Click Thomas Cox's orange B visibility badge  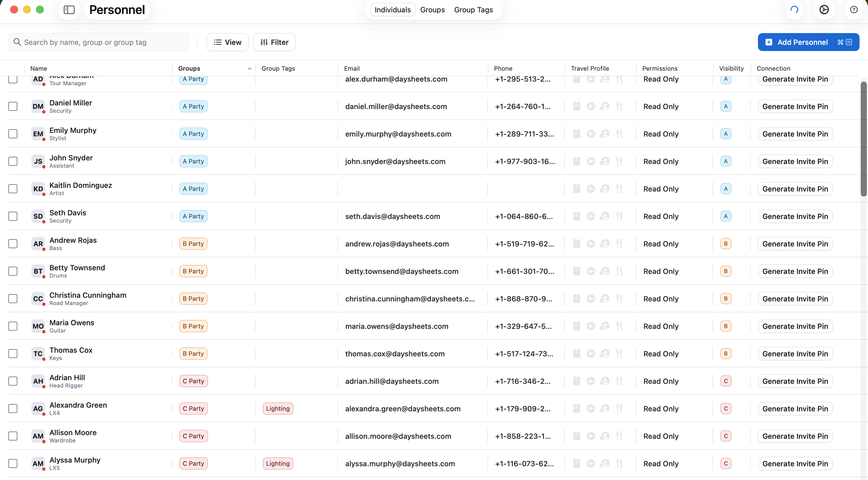pyautogui.click(x=725, y=354)
